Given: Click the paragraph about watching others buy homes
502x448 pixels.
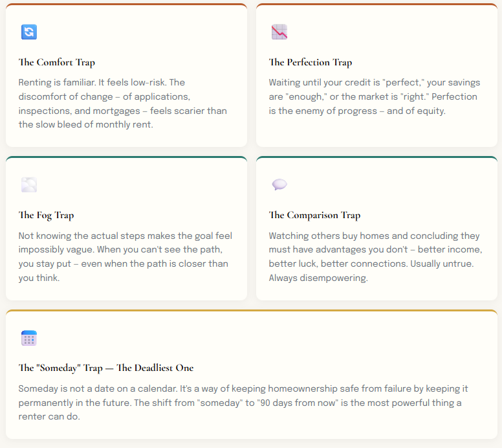Looking at the screenshot, I should click(376, 256).
